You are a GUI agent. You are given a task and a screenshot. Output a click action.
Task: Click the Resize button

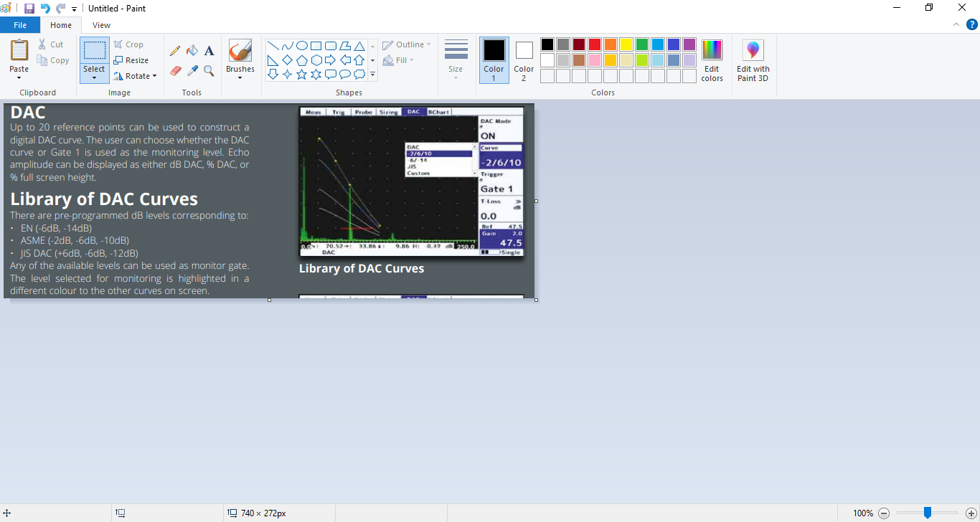pos(131,60)
